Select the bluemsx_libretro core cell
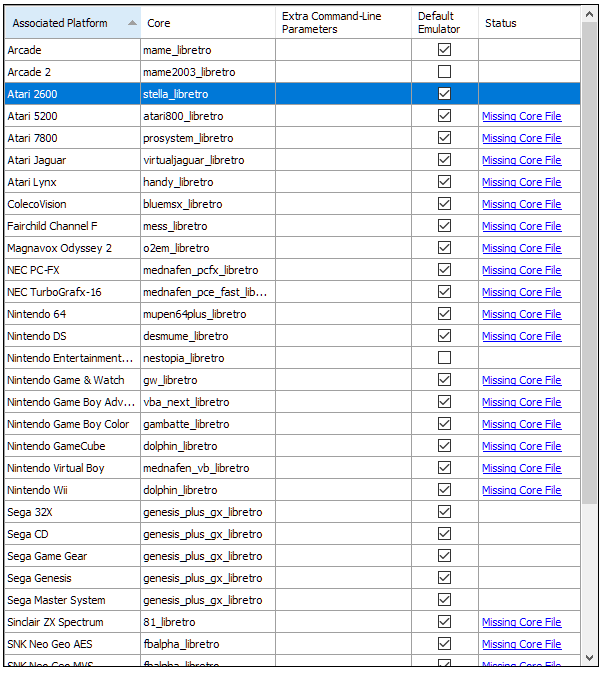 [208, 204]
